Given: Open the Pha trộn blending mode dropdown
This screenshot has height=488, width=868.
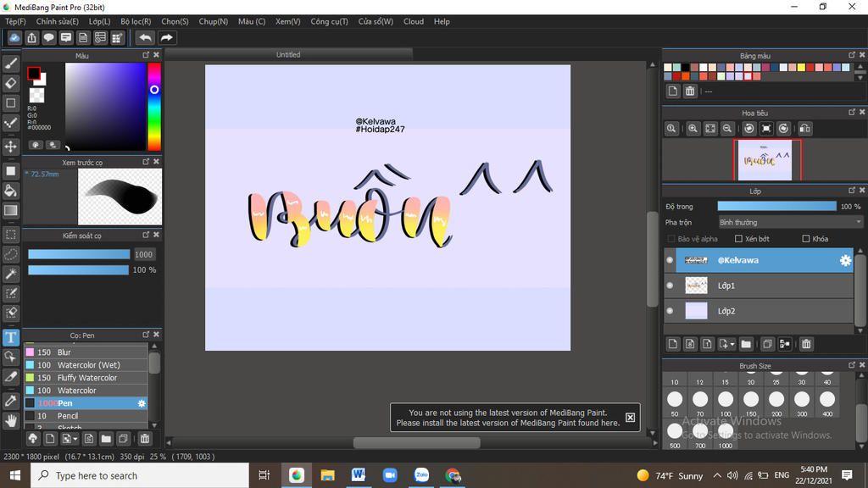Looking at the screenshot, I should [790, 223].
